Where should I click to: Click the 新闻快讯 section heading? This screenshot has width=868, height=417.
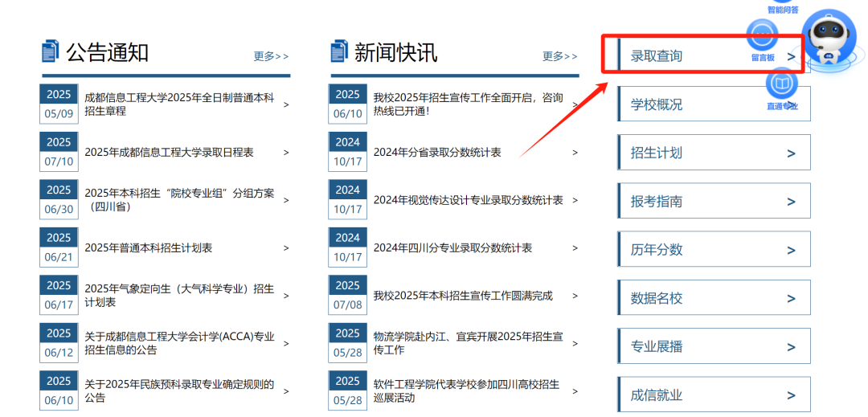tap(395, 52)
